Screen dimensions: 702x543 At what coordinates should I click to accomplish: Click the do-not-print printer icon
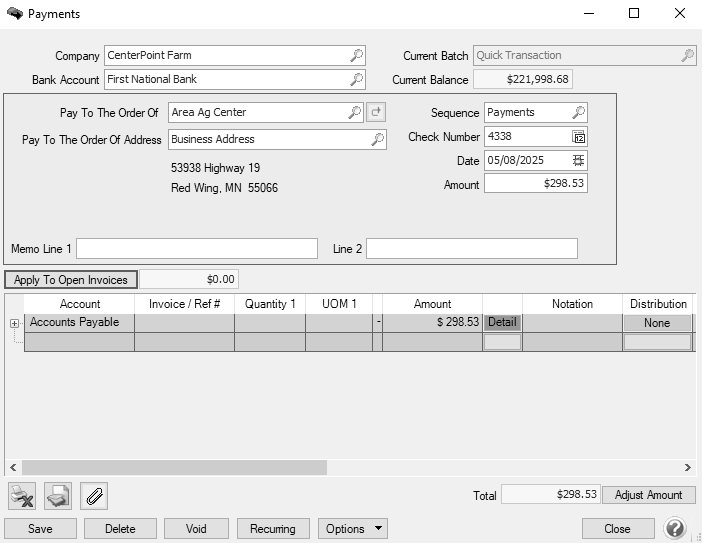click(x=22, y=496)
